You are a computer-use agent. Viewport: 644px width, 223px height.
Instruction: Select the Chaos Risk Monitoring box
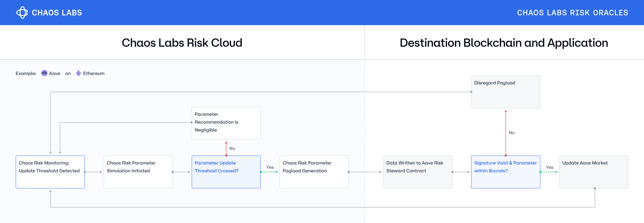[x=50, y=172]
